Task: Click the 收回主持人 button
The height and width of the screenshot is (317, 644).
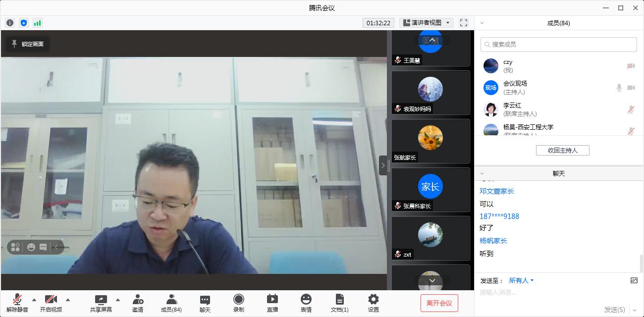Action: click(562, 150)
